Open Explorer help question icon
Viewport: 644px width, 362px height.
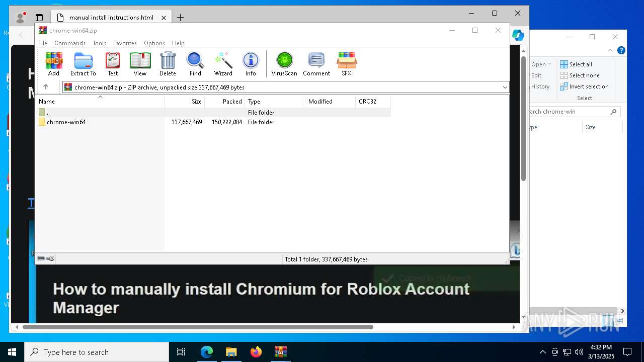click(621, 50)
